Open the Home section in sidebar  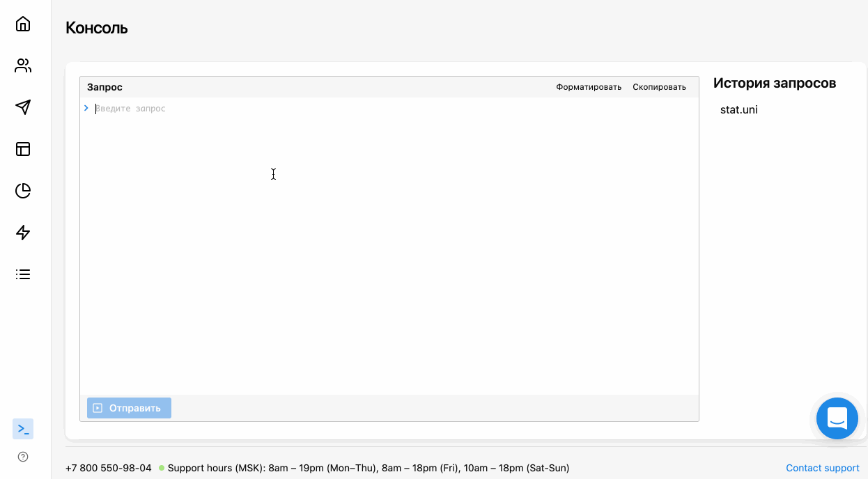[x=23, y=24]
